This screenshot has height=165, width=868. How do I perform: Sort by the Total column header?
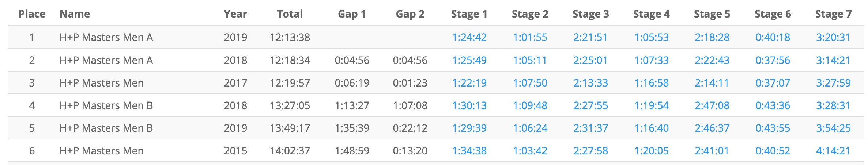point(290,14)
